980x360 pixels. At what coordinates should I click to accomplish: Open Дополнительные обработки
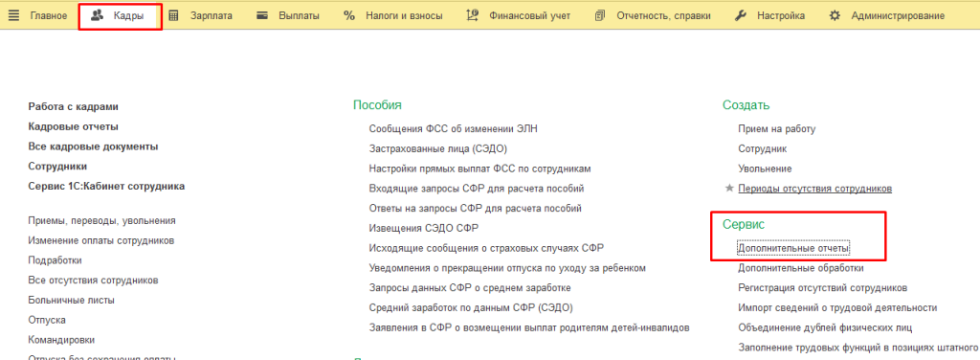[801, 268]
